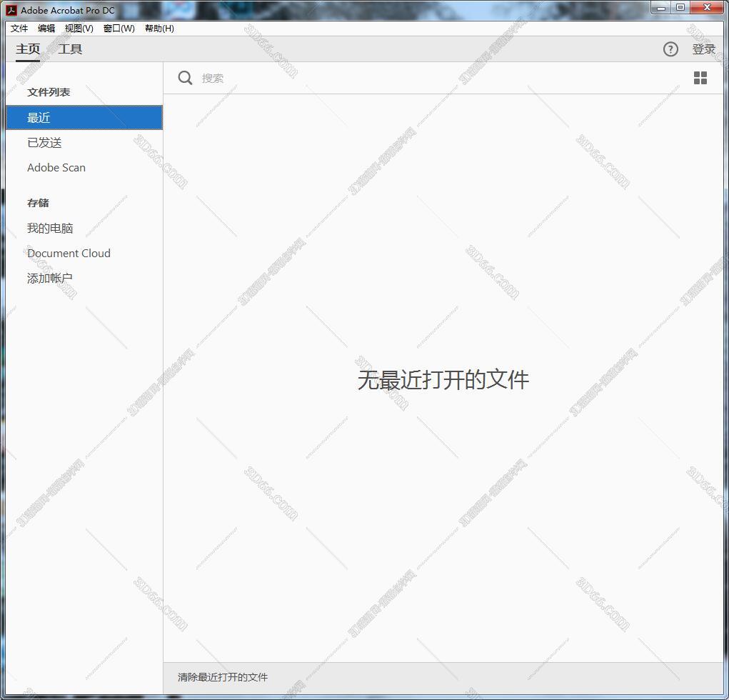Viewport: 729px width, 700px height.
Task: Open the 帮助(H) menu
Action: tap(159, 29)
